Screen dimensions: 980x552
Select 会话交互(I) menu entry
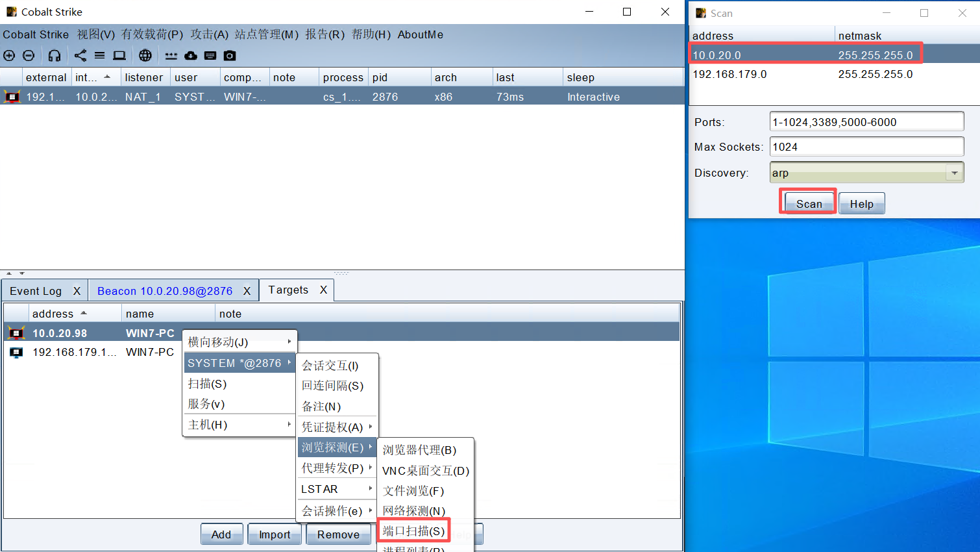point(337,366)
